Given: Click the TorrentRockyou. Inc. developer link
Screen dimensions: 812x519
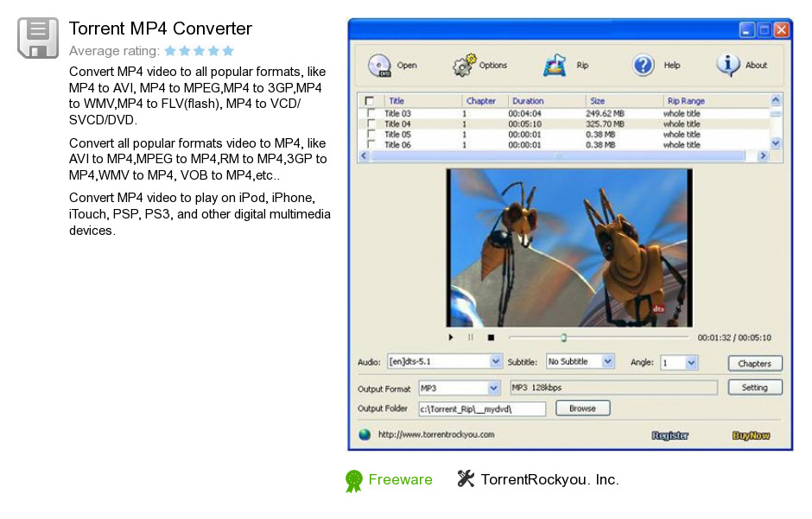Looking at the screenshot, I should click(x=549, y=479).
